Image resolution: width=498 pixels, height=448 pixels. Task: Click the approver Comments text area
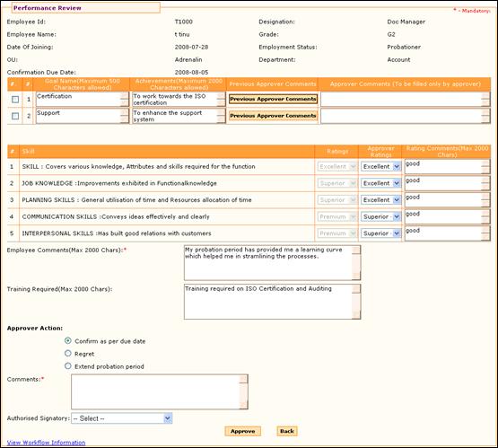click(160, 391)
